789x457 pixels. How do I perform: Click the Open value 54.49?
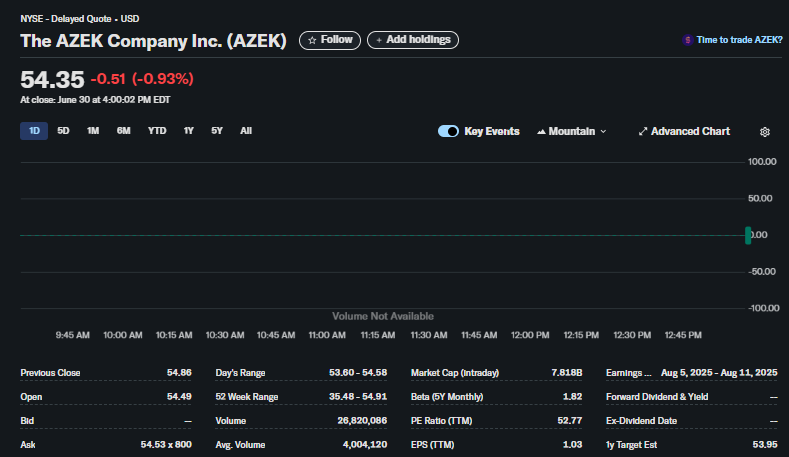click(x=179, y=397)
